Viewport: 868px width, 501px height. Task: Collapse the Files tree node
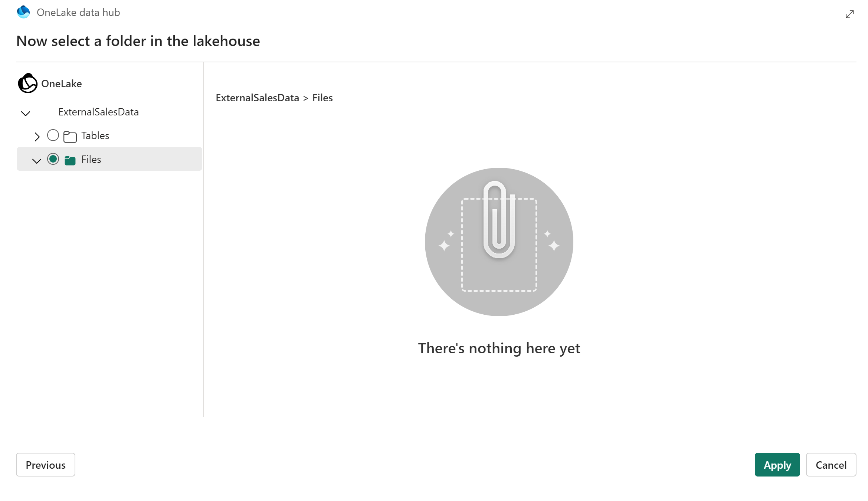pyautogui.click(x=36, y=159)
